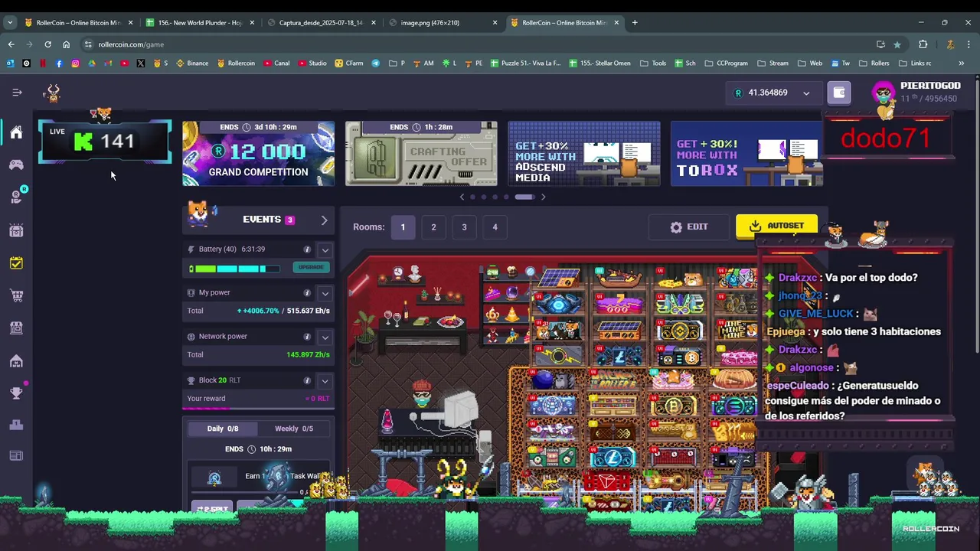The height and width of the screenshot is (551, 980).
Task: Open the Rollercoin bookmark link
Action: 236,63
